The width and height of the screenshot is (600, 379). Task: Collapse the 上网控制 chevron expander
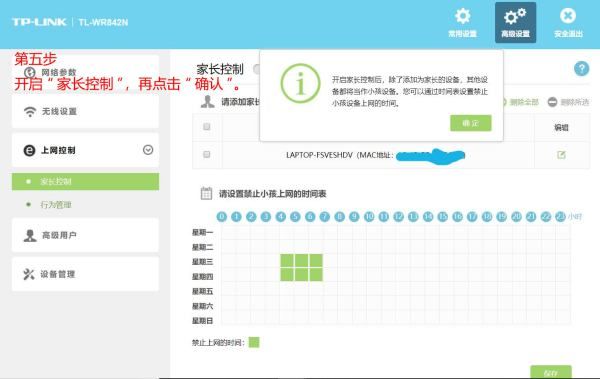point(148,150)
